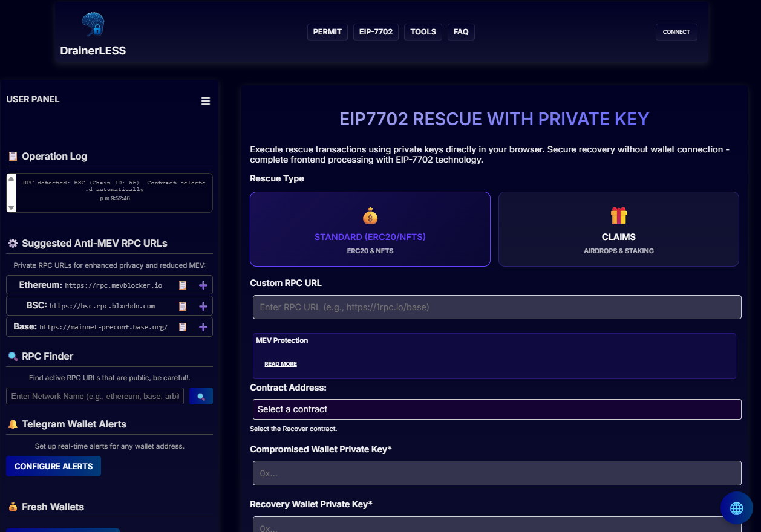This screenshot has width=761, height=532.
Task: Click the CONFIGURE ALERTS button
Action: (53, 466)
